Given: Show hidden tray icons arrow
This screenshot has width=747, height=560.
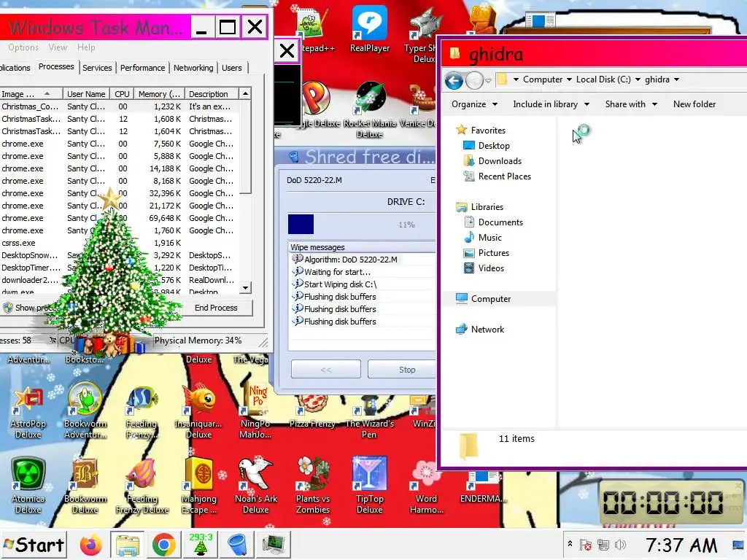Looking at the screenshot, I should tap(570, 544).
